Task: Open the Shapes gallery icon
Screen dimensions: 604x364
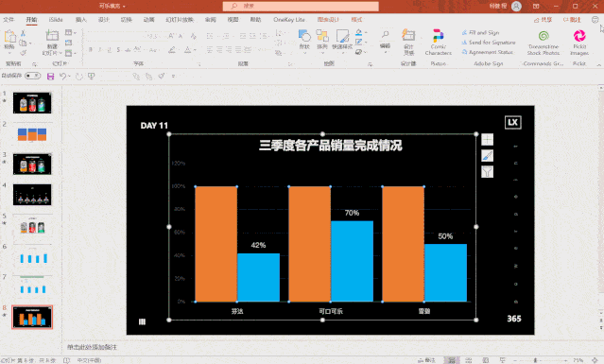Action: [x=304, y=36]
